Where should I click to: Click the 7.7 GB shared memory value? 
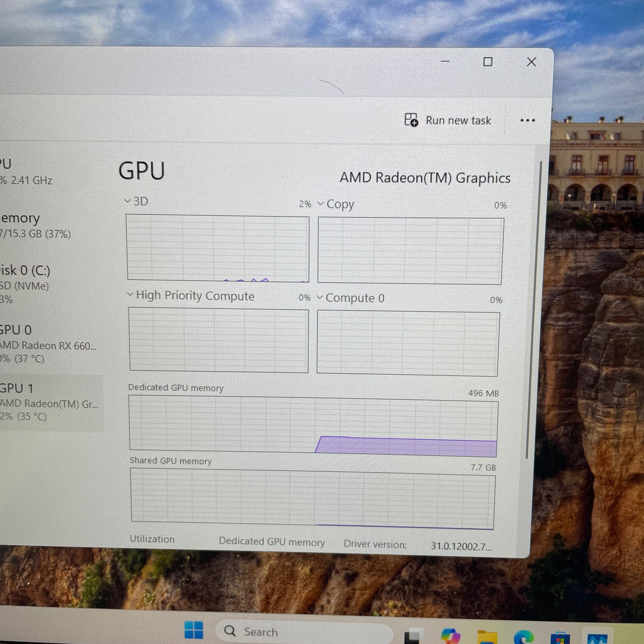coord(483,468)
